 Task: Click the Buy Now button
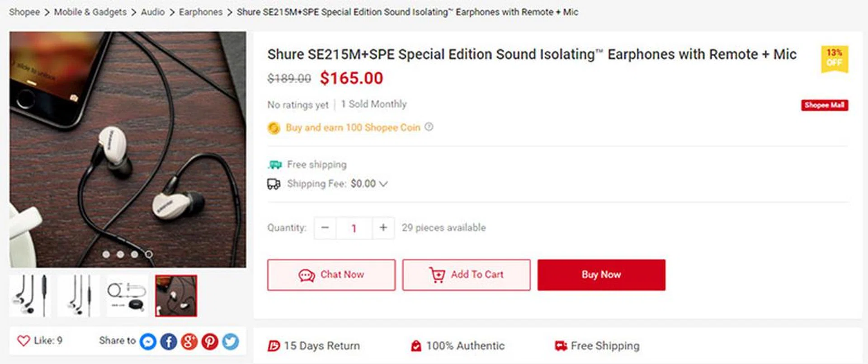601,275
